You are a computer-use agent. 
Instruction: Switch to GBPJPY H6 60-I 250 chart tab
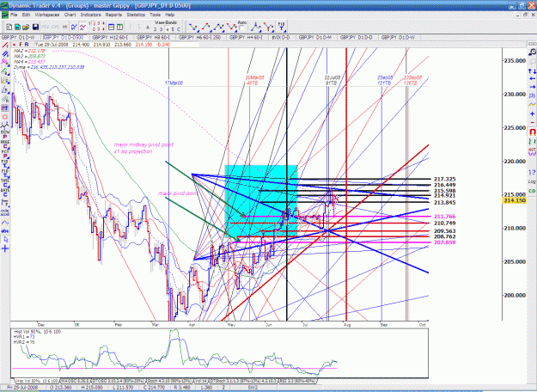(x=199, y=37)
